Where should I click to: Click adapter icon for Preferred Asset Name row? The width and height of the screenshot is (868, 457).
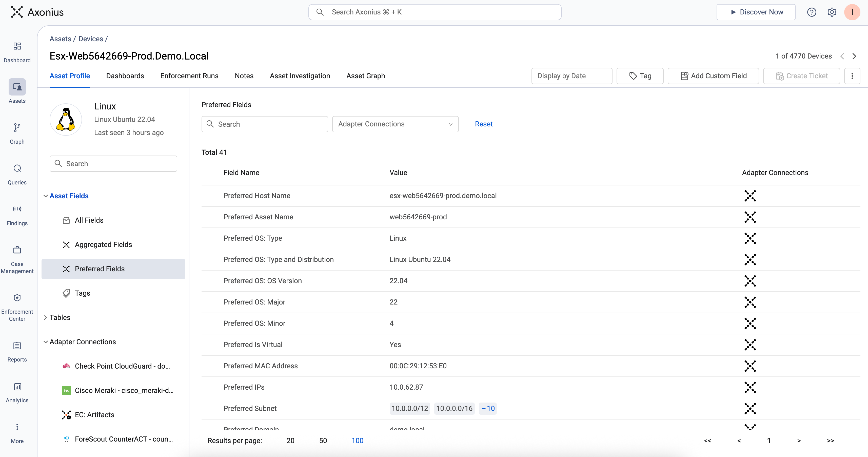coord(750,217)
